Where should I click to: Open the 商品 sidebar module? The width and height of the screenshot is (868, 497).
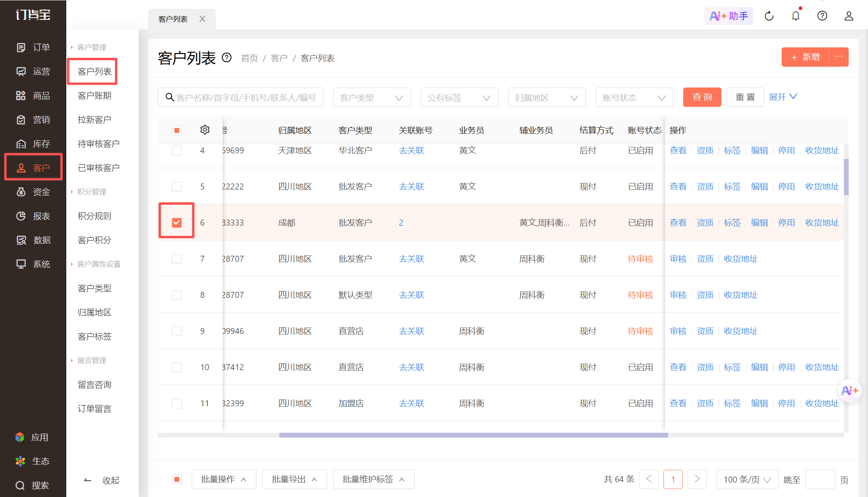coord(33,96)
